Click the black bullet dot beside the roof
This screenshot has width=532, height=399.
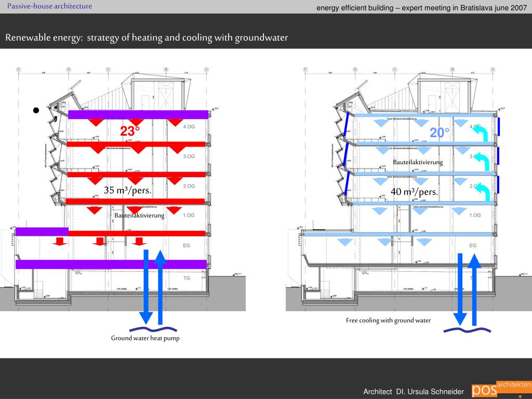(36, 110)
